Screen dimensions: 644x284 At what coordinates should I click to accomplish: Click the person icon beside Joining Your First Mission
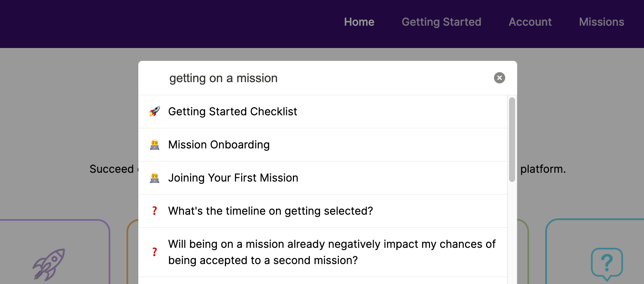click(155, 178)
